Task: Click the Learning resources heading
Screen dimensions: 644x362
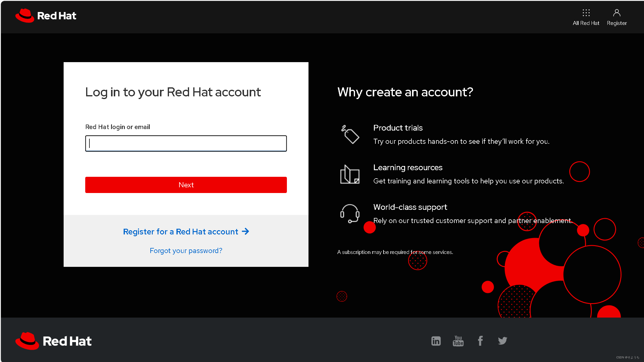Action: pos(408,167)
